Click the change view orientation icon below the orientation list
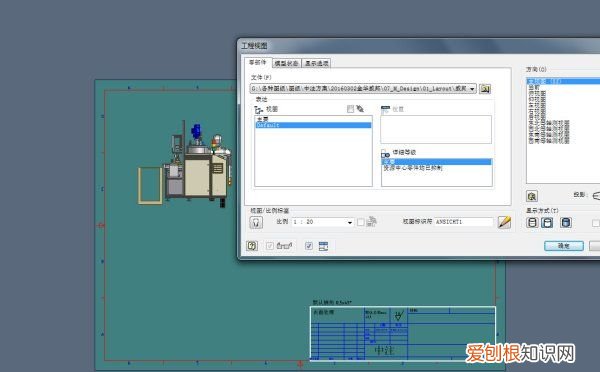 (x=532, y=196)
